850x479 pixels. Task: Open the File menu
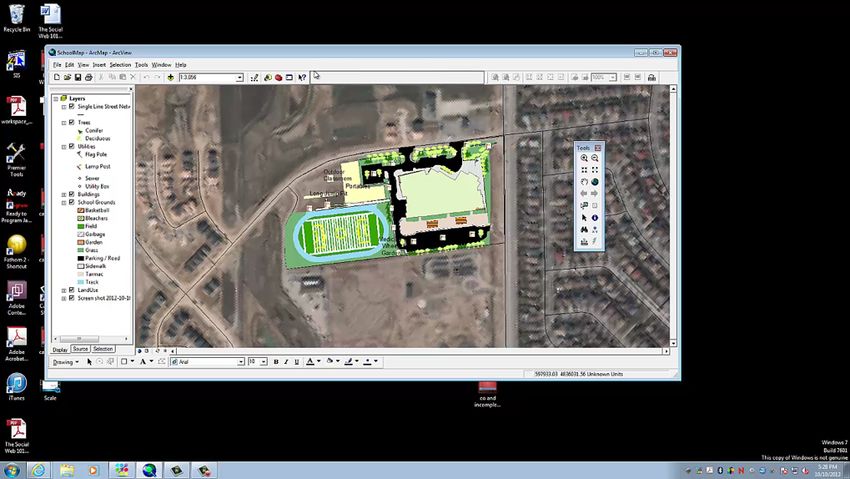click(57, 64)
